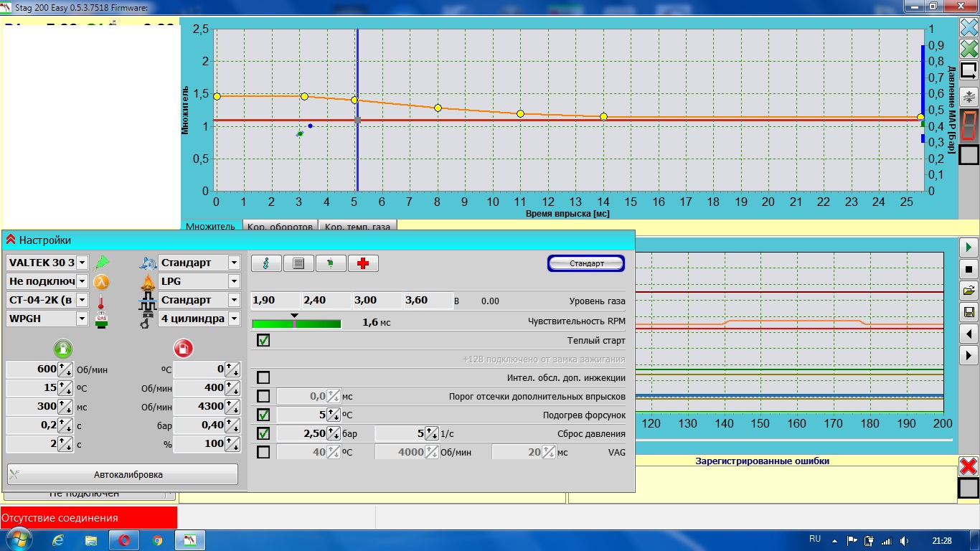Open the Не подключен lambda dropdown
Viewport: 980px width, 551px height.
click(x=82, y=281)
